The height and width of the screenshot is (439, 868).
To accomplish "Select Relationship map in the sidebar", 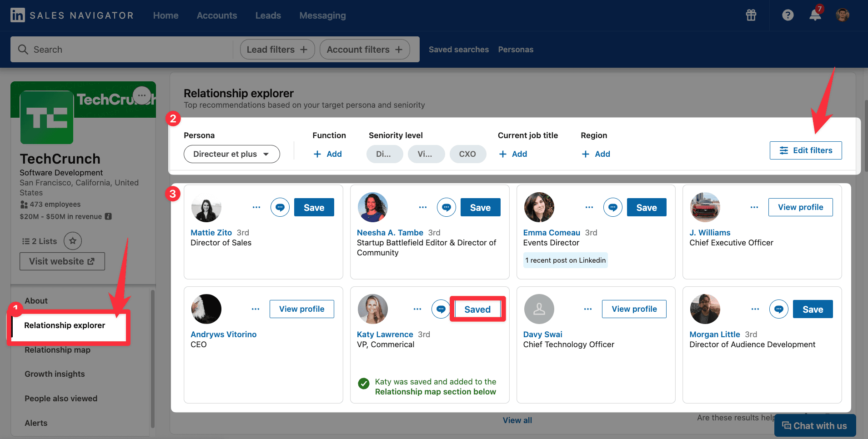I will point(58,350).
